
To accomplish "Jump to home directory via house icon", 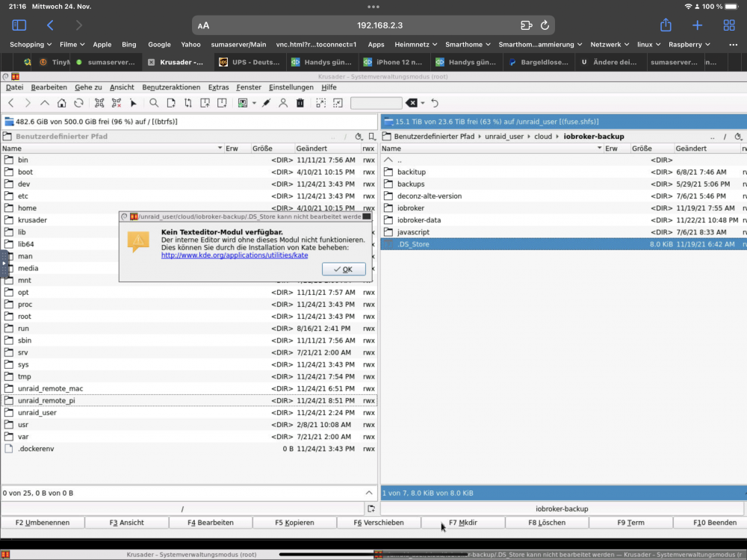I will (x=61, y=103).
